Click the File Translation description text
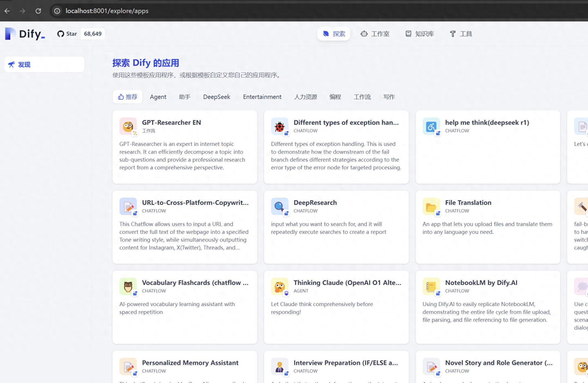This screenshot has height=383, width=588. coord(487,228)
